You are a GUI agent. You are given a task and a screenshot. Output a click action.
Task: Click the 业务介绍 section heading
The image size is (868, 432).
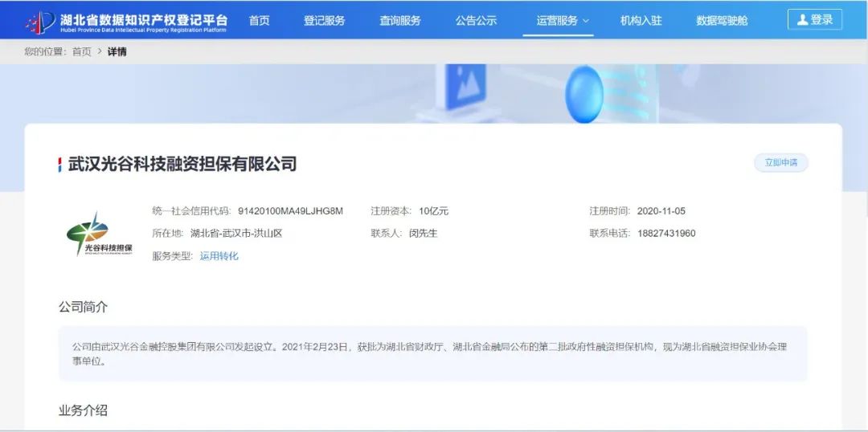click(x=83, y=410)
